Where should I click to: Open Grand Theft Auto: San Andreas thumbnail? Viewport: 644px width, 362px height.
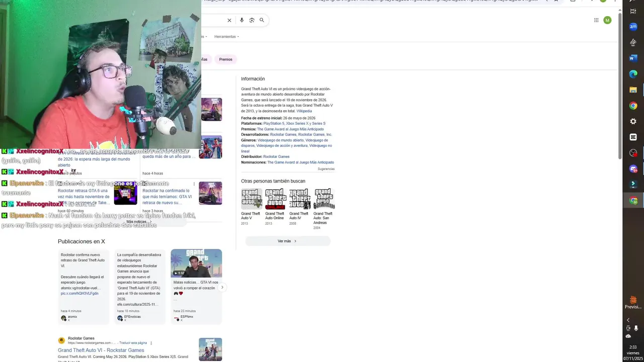point(324,199)
